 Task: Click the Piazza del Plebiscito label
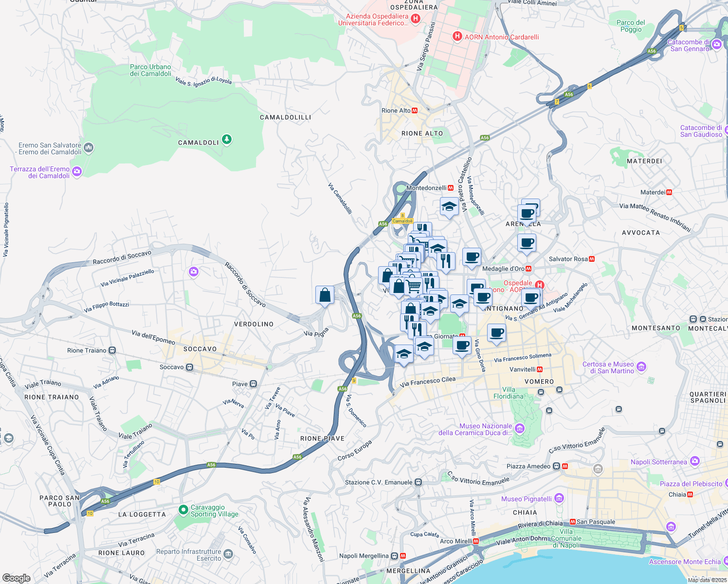pyautogui.click(x=691, y=484)
